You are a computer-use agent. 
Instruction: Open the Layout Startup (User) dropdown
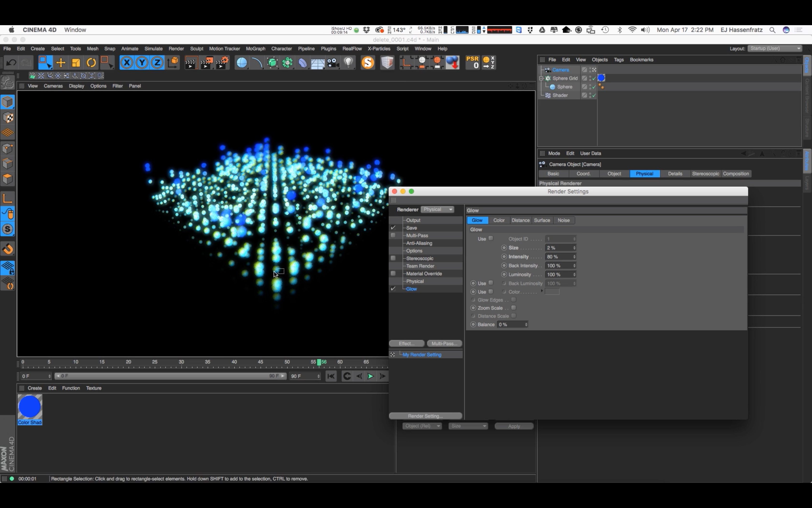[775, 49]
